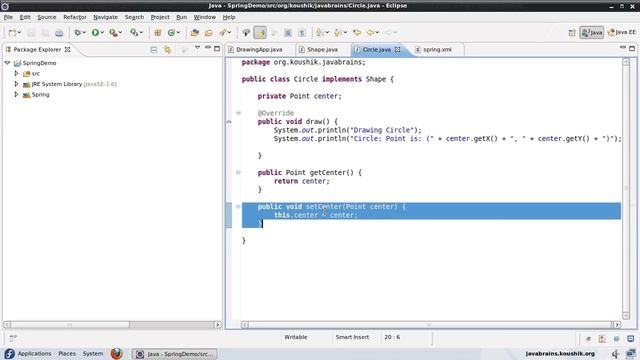Viewport: 640px width, 360px height.
Task: Click the External Tools icon
Action: tap(133, 33)
